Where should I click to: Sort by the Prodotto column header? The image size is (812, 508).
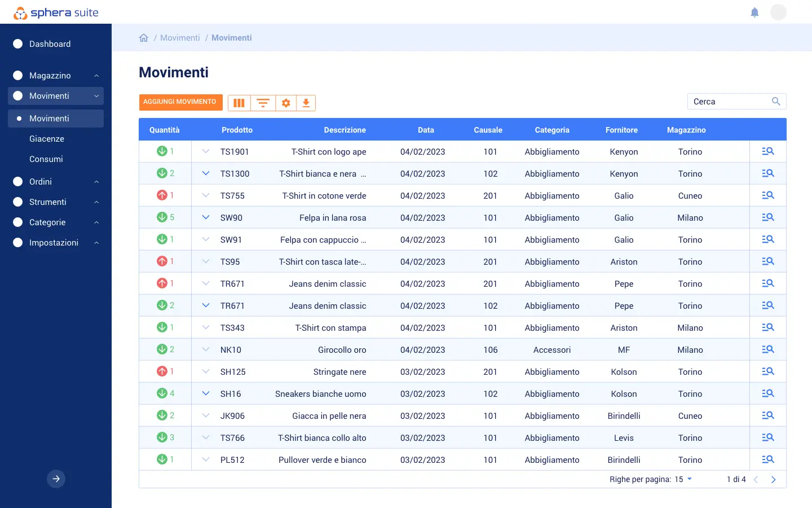[x=237, y=130]
